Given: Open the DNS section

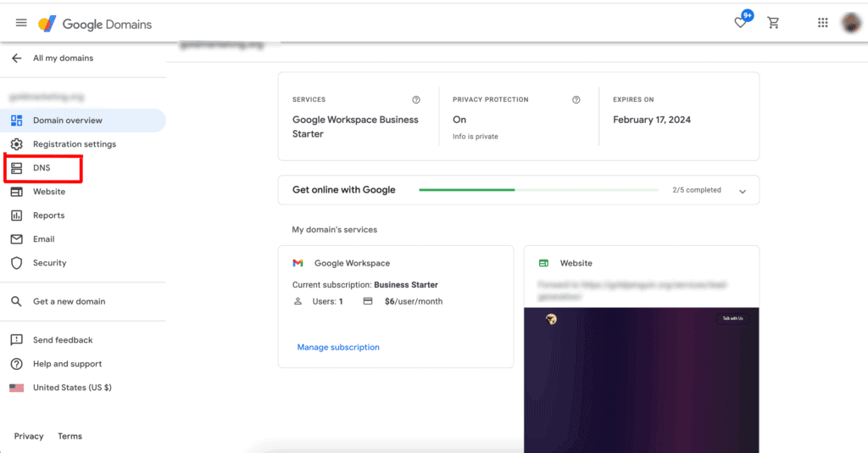Looking at the screenshot, I should (43, 168).
